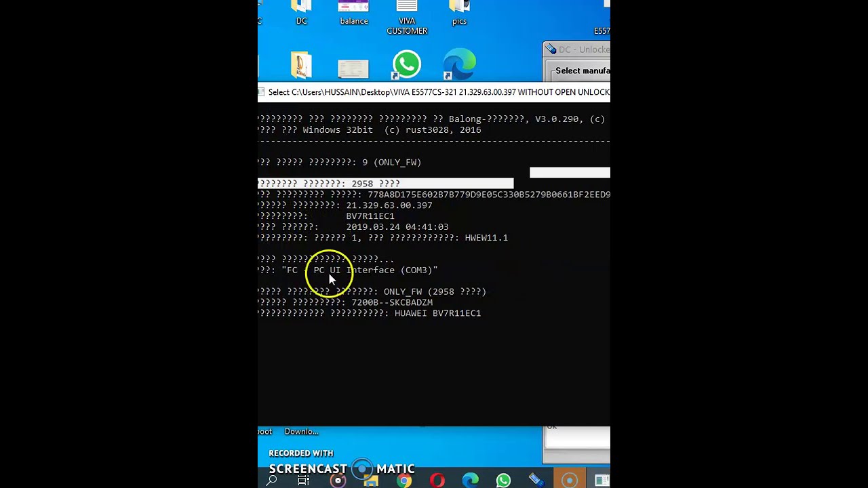The height and width of the screenshot is (488, 868).
Task: Open the VIVA CUSTOMER document
Action: 407,7
